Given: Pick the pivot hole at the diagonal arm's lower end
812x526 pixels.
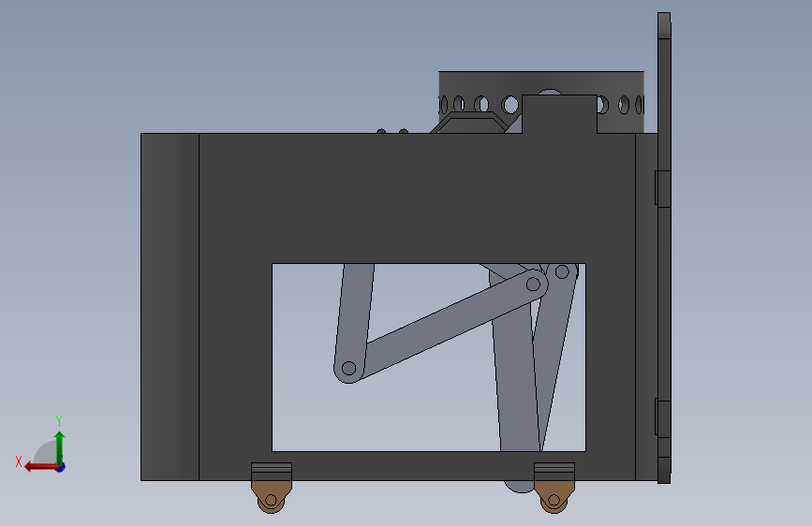Looking at the screenshot, I should (x=349, y=369).
